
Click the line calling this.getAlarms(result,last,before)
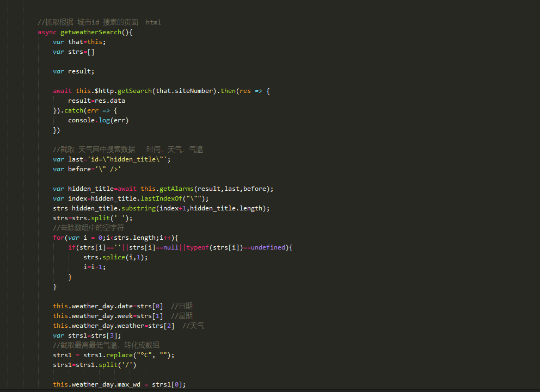click(163, 189)
